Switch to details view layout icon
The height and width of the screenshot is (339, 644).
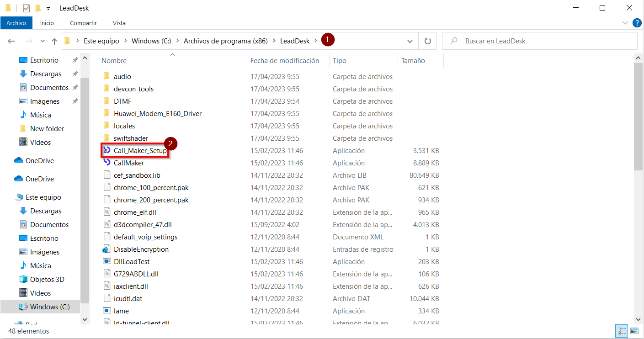point(622,331)
